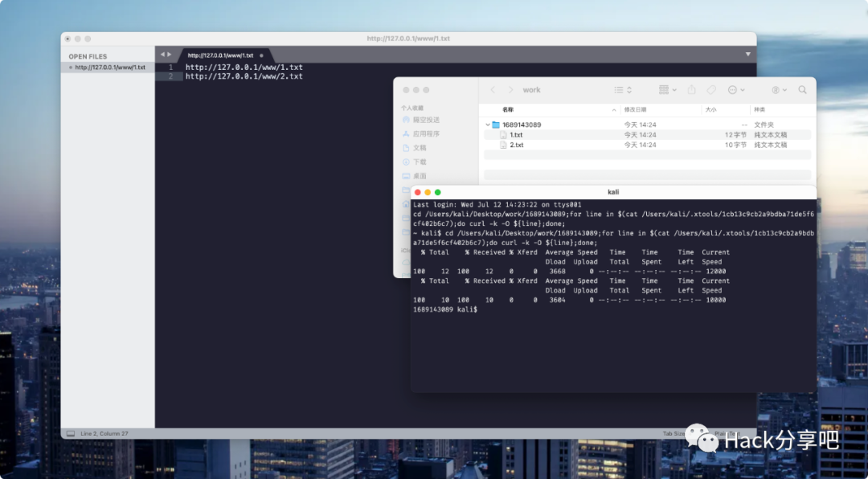Open Sublime tab list dropdown triangle

click(x=748, y=55)
